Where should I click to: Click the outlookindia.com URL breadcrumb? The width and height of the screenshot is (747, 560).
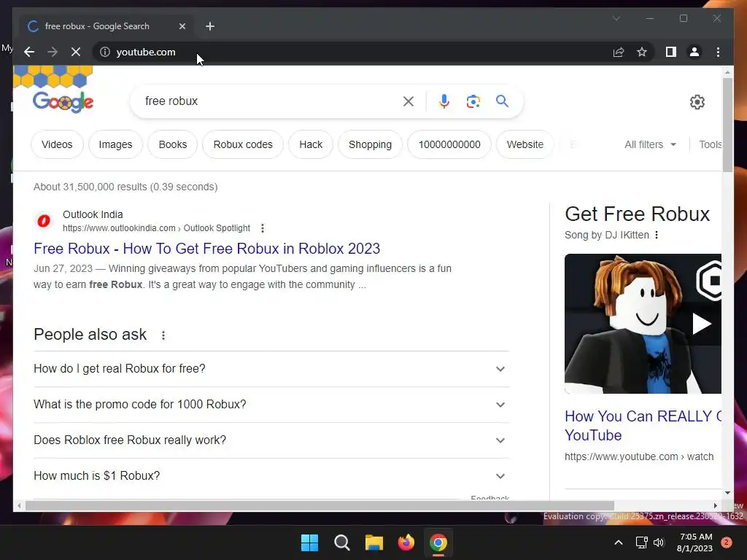click(156, 228)
